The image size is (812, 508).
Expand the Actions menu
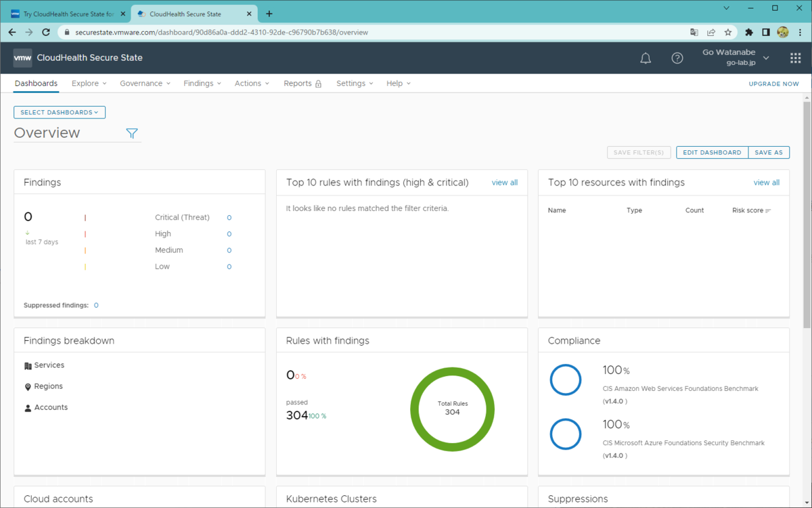pyautogui.click(x=252, y=83)
